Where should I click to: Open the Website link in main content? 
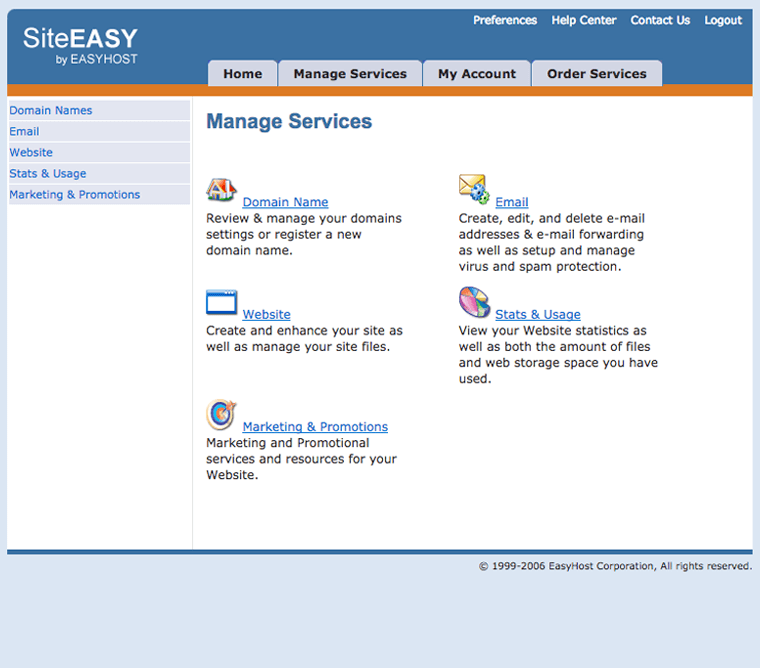pyautogui.click(x=266, y=315)
